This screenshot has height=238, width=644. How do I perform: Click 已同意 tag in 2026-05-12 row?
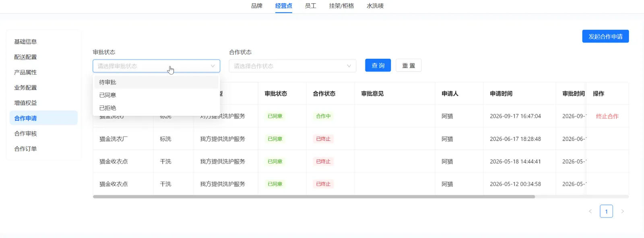pyautogui.click(x=275, y=184)
